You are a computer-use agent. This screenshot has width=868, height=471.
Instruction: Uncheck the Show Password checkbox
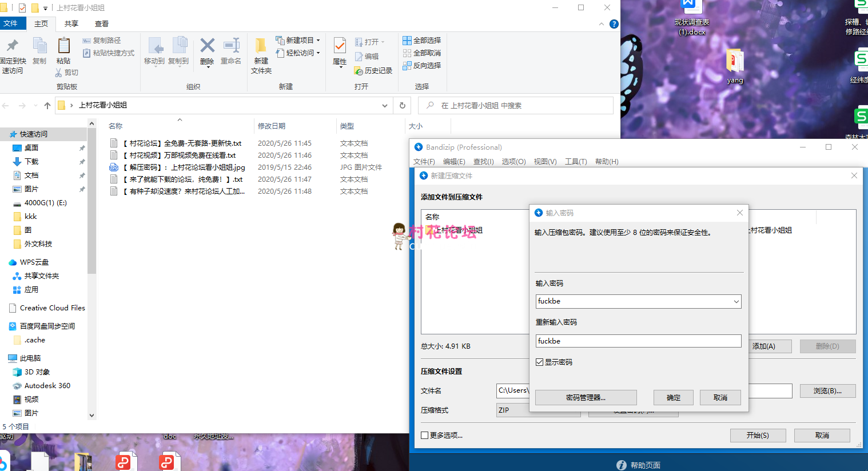tap(539, 362)
